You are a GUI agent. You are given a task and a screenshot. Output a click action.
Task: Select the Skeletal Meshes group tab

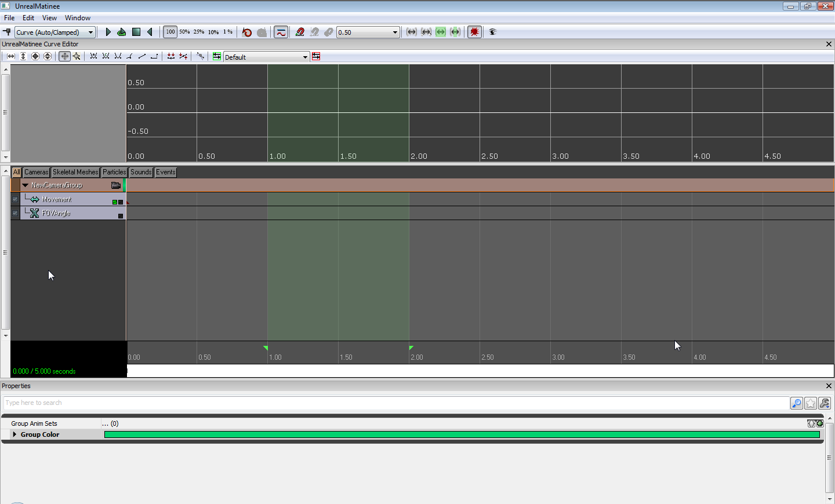click(x=75, y=172)
